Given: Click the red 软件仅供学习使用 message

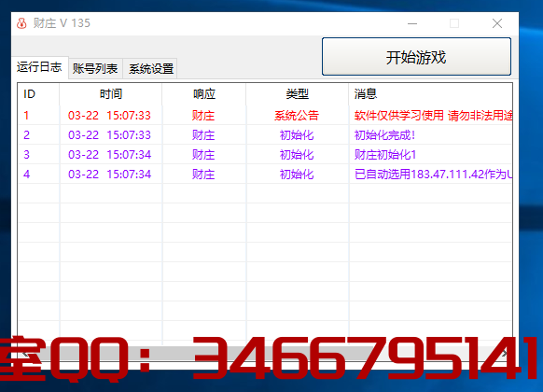Looking at the screenshot, I should [433, 116].
